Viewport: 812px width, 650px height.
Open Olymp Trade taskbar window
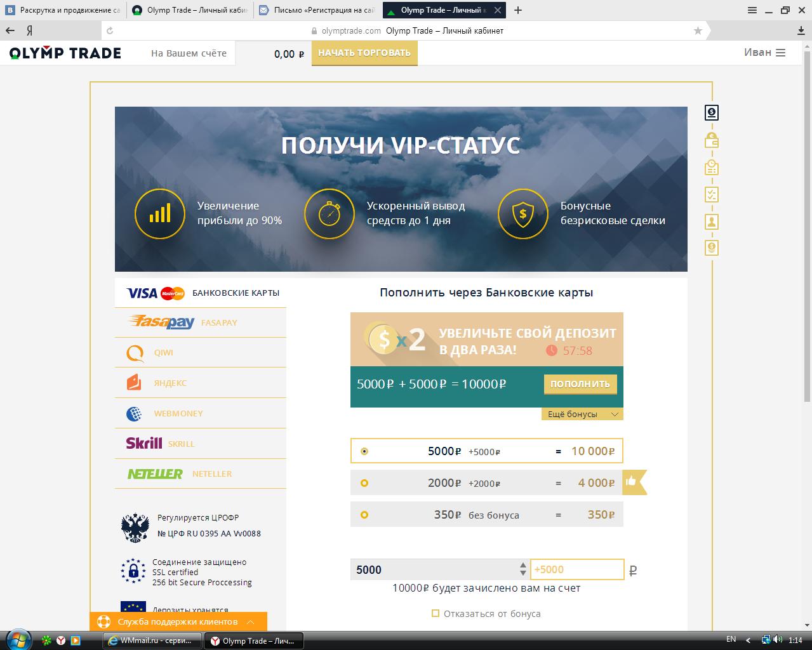(x=254, y=640)
